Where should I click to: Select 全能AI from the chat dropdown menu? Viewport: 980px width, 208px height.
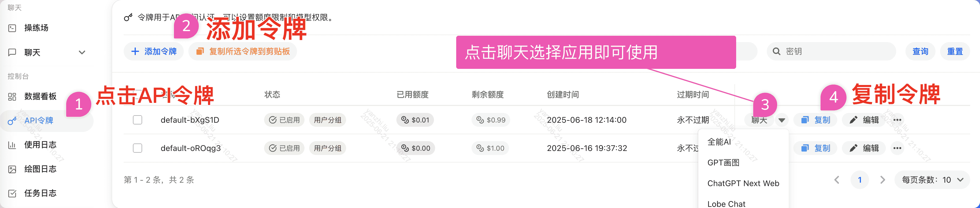[719, 142]
